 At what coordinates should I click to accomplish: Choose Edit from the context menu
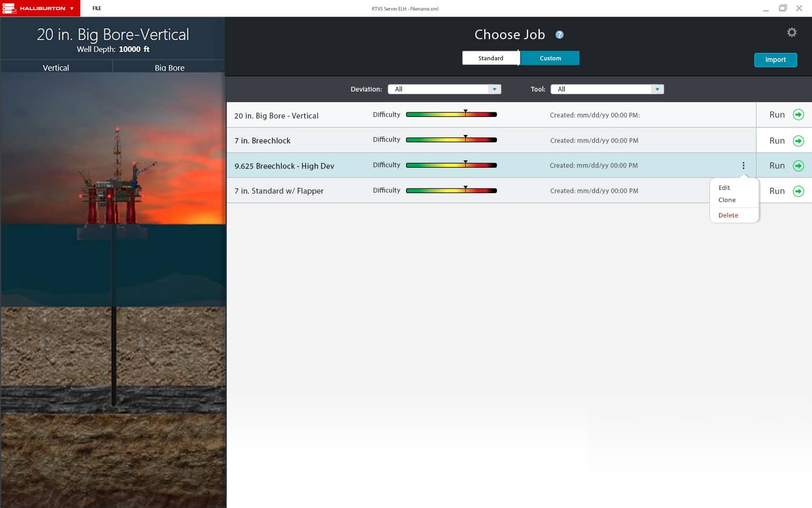[724, 188]
